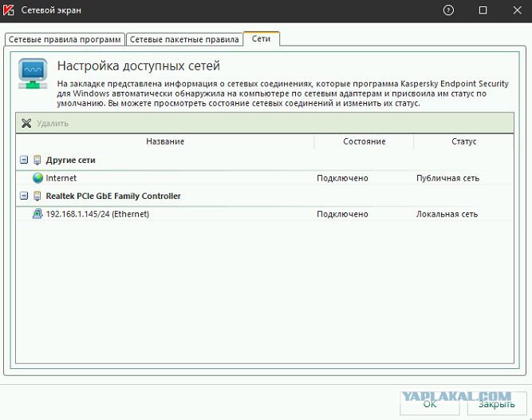Screen dimensions: 532x420
Task: Switch to Сетевые правила программ tab
Action: pyautogui.click(x=65, y=39)
